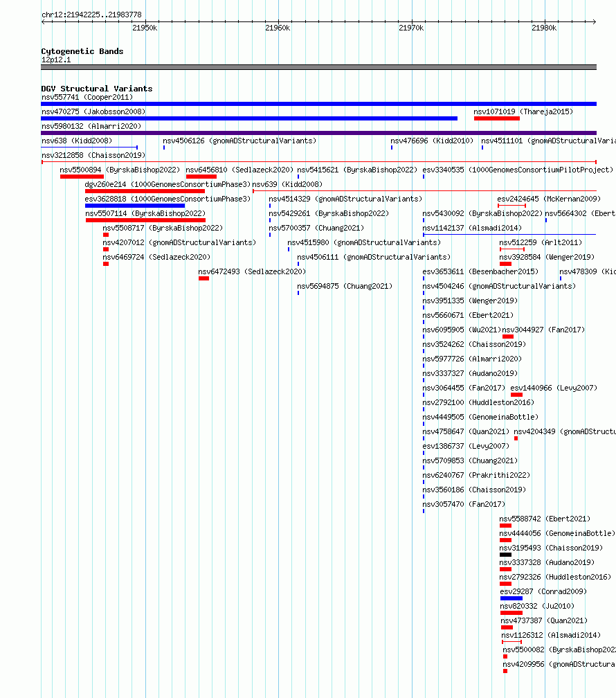Click red bar under nsv6472493 Sedlazeck2020
Screen dimensions: 616x698
pyautogui.click(x=204, y=278)
